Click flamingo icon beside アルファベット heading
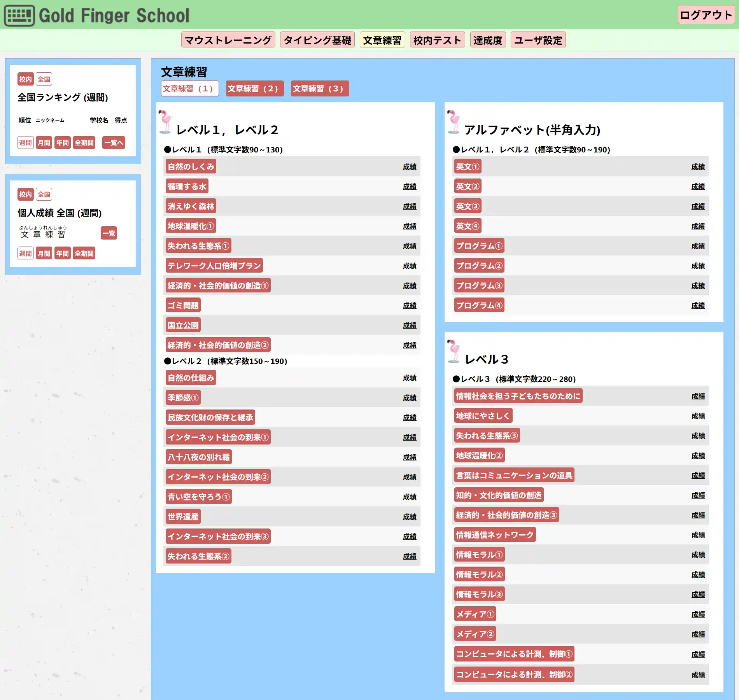The image size is (739, 700). (x=454, y=122)
